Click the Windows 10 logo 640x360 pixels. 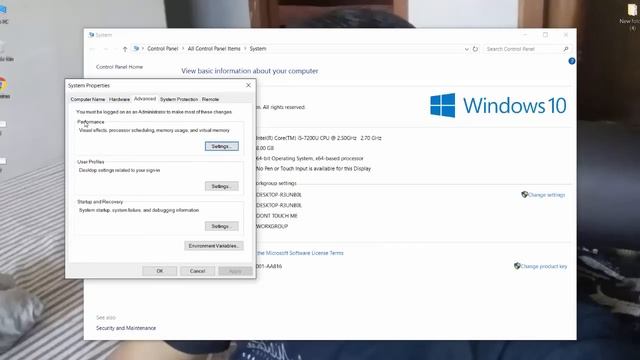point(498,105)
